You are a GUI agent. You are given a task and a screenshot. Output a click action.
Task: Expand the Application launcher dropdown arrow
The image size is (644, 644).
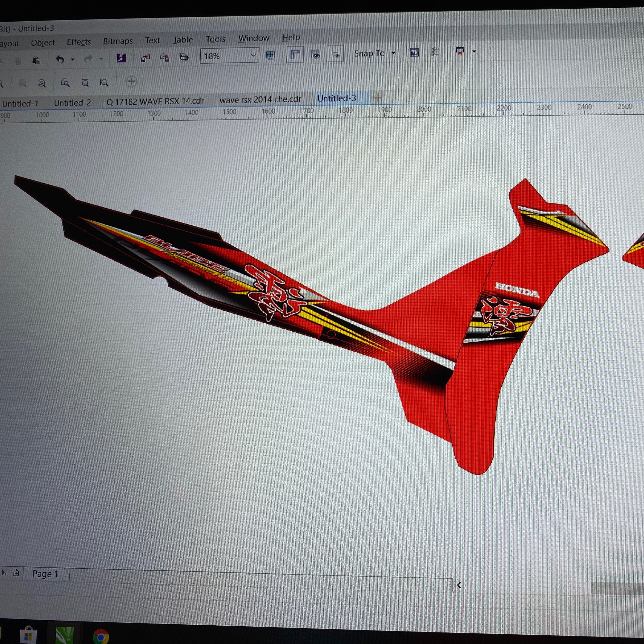click(474, 51)
